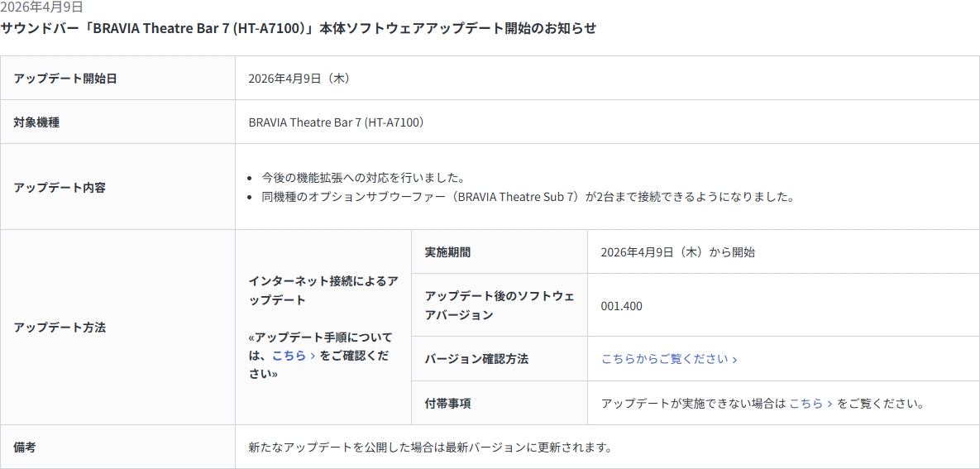Select the アップデート開始日 row header
Viewport: 980px width, 469px height.
pyautogui.click(x=65, y=79)
